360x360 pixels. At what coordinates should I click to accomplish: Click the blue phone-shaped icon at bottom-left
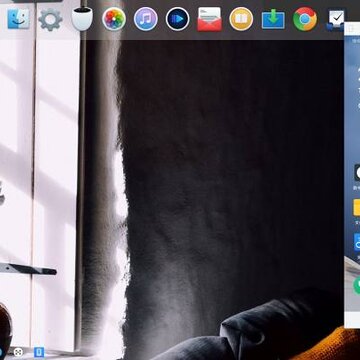point(39,352)
